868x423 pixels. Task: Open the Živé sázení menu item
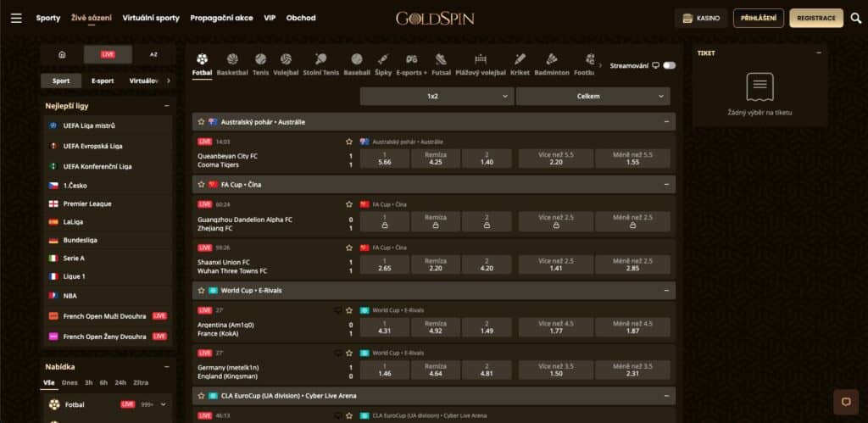point(92,18)
